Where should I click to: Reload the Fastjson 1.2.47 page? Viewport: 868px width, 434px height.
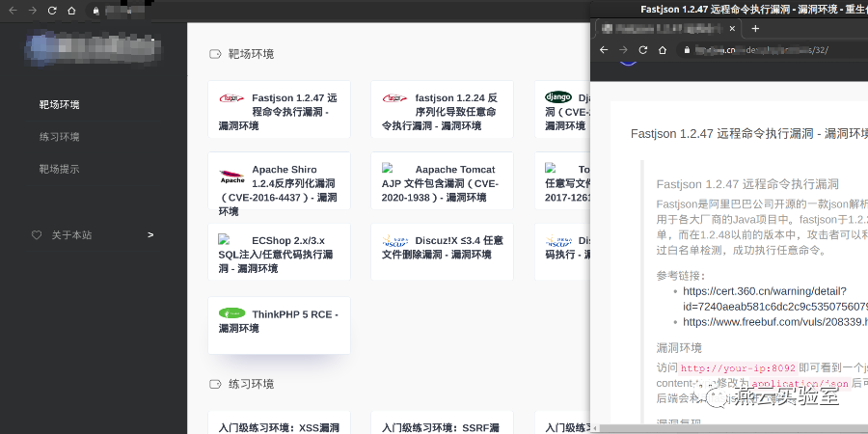642,50
